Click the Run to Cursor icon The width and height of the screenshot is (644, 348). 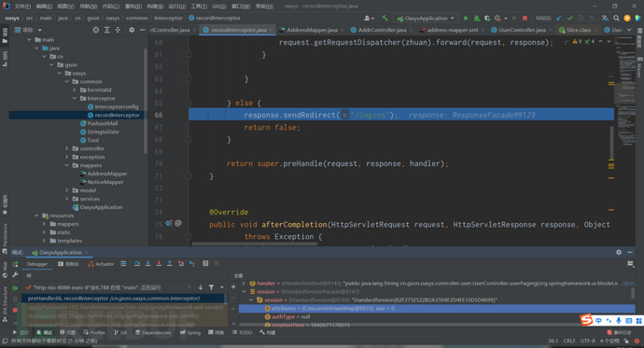click(x=192, y=263)
